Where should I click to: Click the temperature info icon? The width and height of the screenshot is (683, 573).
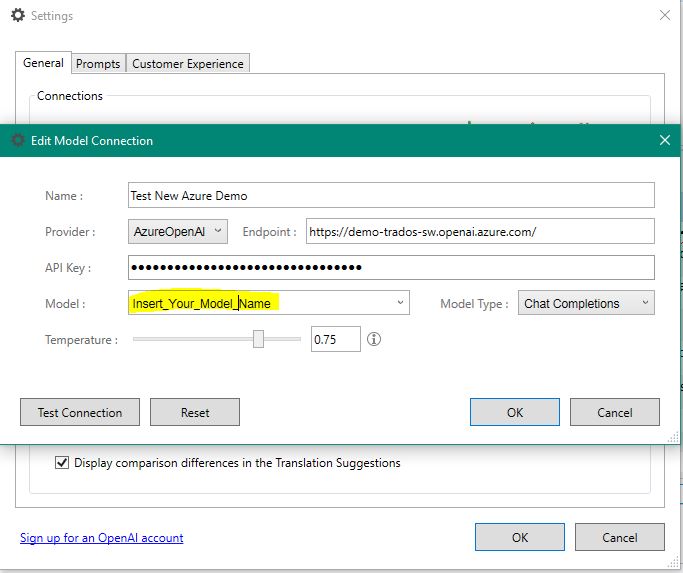click(x=374, y=339)
